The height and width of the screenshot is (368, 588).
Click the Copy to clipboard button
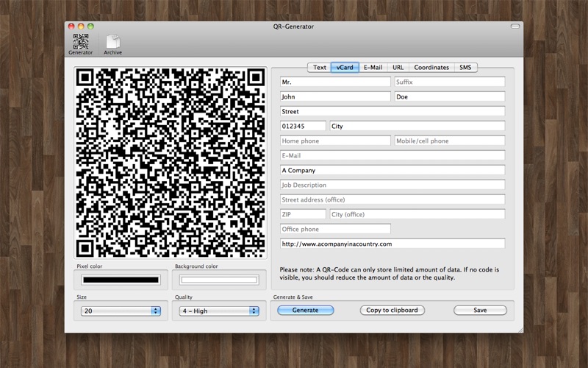pos(393,311)
